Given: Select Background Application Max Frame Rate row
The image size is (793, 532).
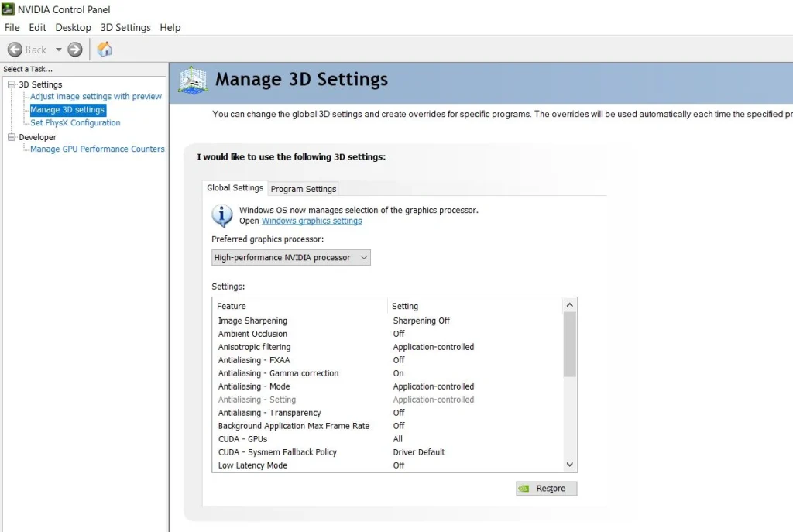Looking at the screenshot, I should pyautogui.click(x=388, y=426).
